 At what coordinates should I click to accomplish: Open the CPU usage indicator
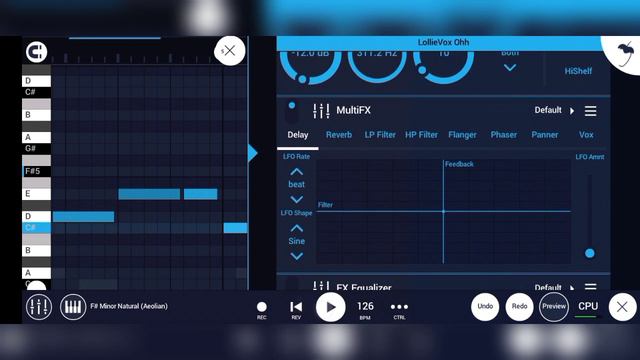(x=588, y=308)
